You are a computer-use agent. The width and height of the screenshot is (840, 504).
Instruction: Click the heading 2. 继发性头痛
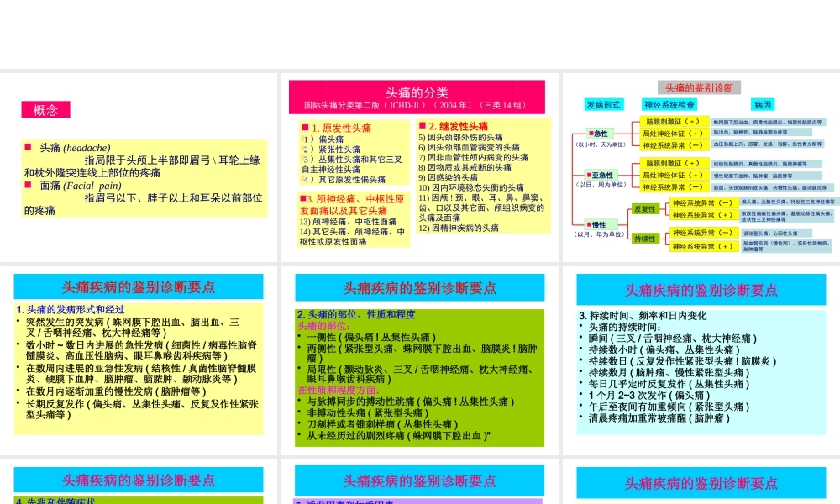[x=458, y=126]
